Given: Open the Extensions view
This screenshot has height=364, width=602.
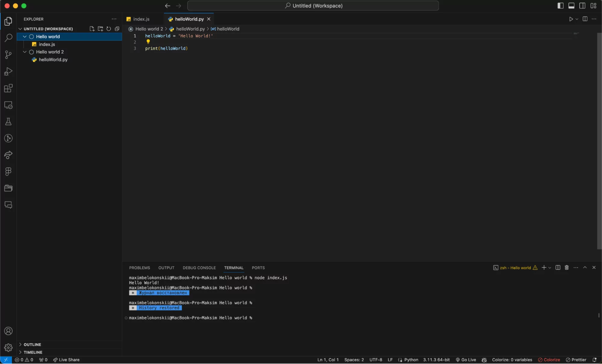Looking at the screenshot, I should pyautogui.click(x=8, y=88).
